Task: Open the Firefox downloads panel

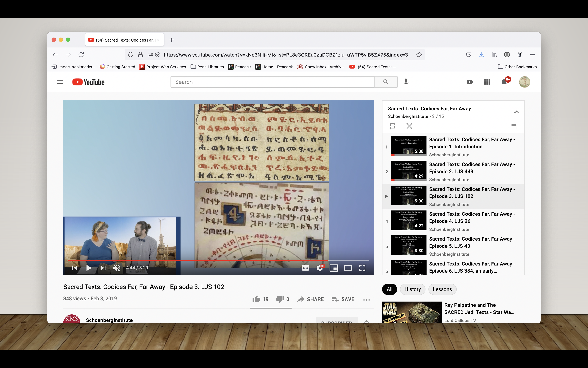Action: pyautogui.click(x=481, y=55)
